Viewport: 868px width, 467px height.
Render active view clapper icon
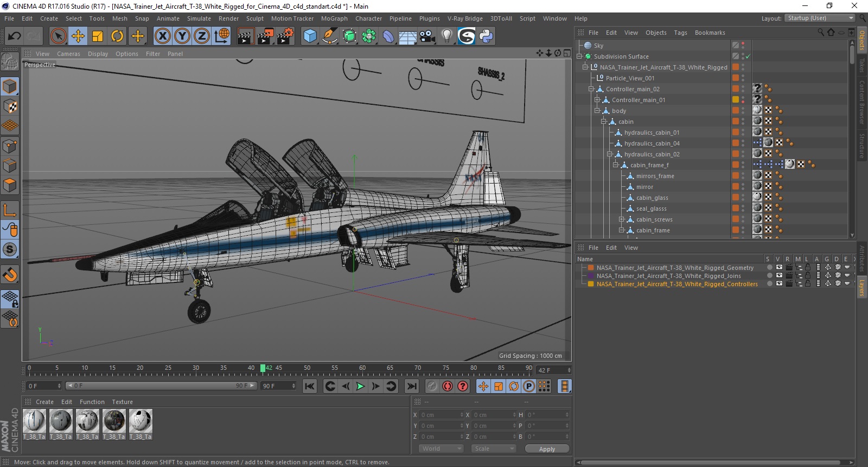click(x=245, y=36)
